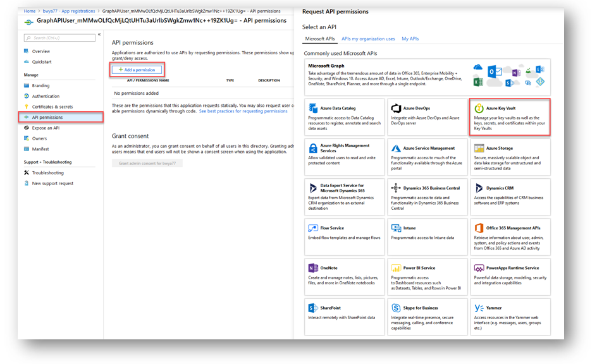Go to bwya77 - App registrations breadcrumb
Image resolution: width=597 pixels, height=364 pixels.
69,11
